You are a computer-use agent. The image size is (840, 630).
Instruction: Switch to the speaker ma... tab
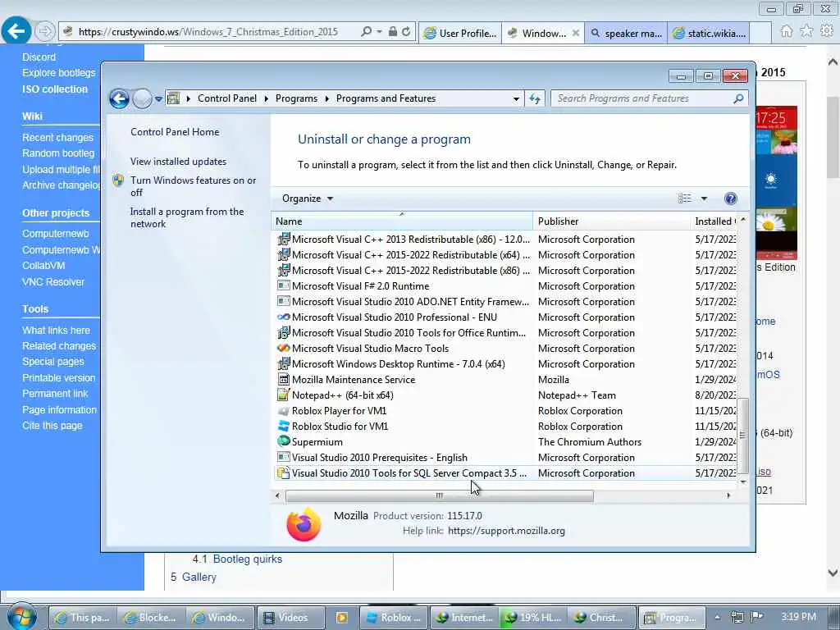626,33
